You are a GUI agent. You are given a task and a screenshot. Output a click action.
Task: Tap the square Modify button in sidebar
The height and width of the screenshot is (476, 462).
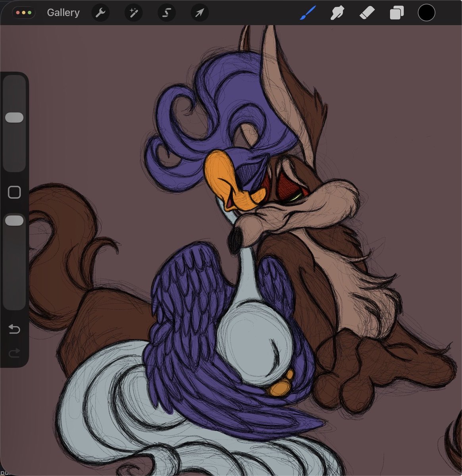pyautogui.click(x=14, y=192)
